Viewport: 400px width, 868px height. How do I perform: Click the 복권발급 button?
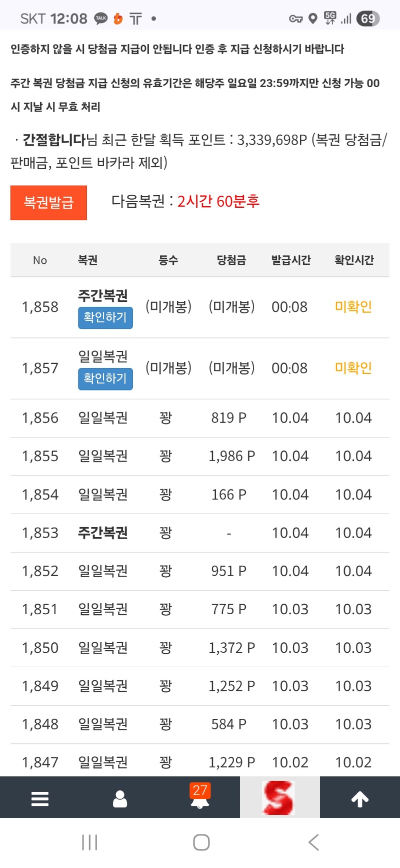pyautogui.click(x=48, y=203)
